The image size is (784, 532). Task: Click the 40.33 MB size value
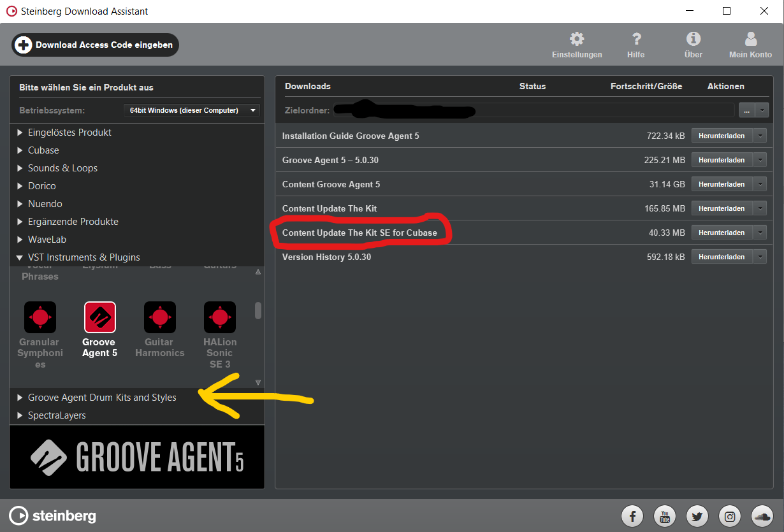click(667, 233)
